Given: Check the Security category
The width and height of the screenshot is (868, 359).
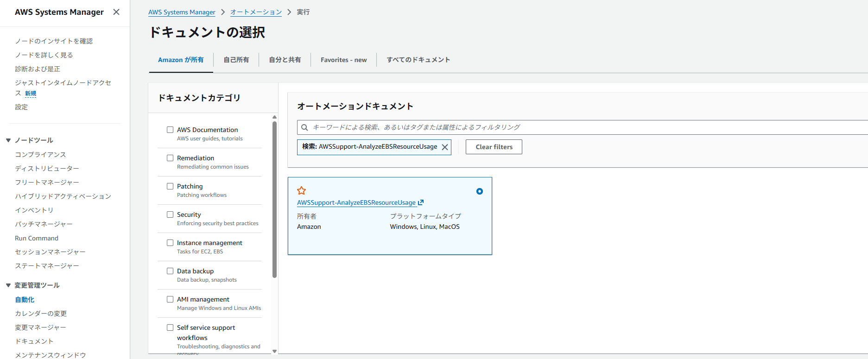Looking at the screenshot, I should (x=170, y=214).
